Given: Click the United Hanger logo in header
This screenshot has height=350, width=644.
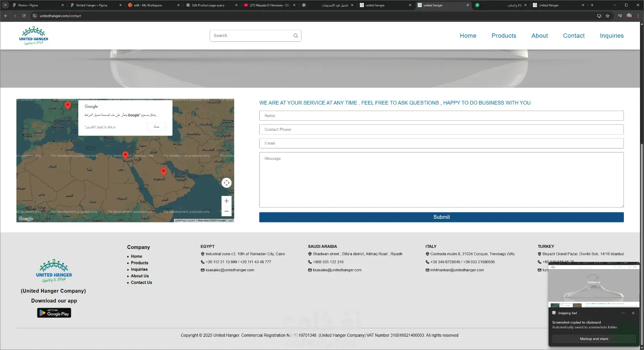Looking at the screenshot, I should click(34, 36).
